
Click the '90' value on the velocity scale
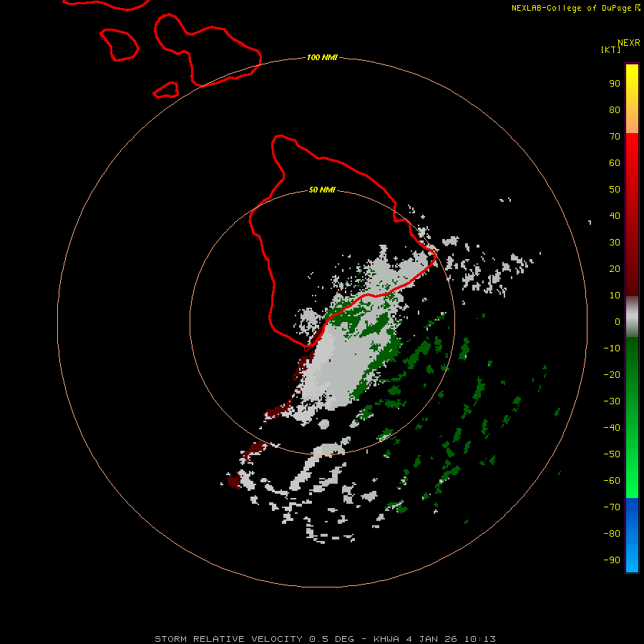click(615, 84)
